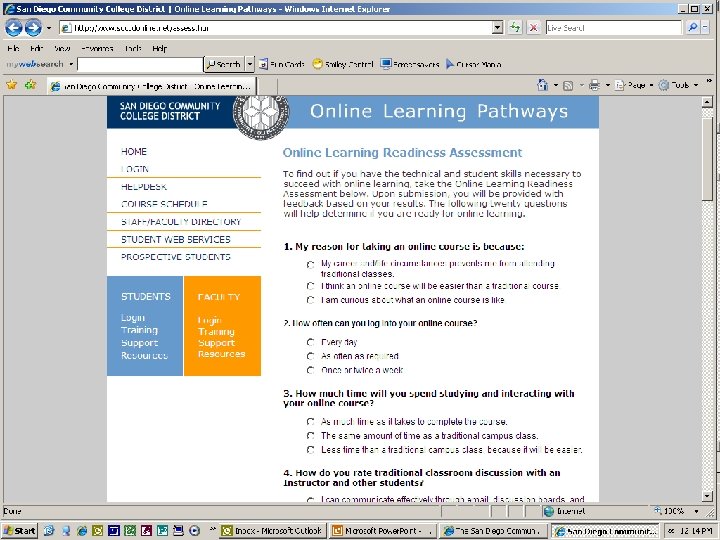720x540 pixels.
Task: Open the Favorites Center star icon
Action: pyautogui.click(x=12, y=85)
